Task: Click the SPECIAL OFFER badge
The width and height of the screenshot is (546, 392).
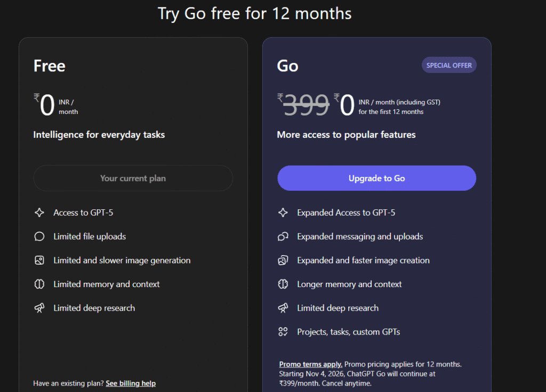Action: [449, 64]
